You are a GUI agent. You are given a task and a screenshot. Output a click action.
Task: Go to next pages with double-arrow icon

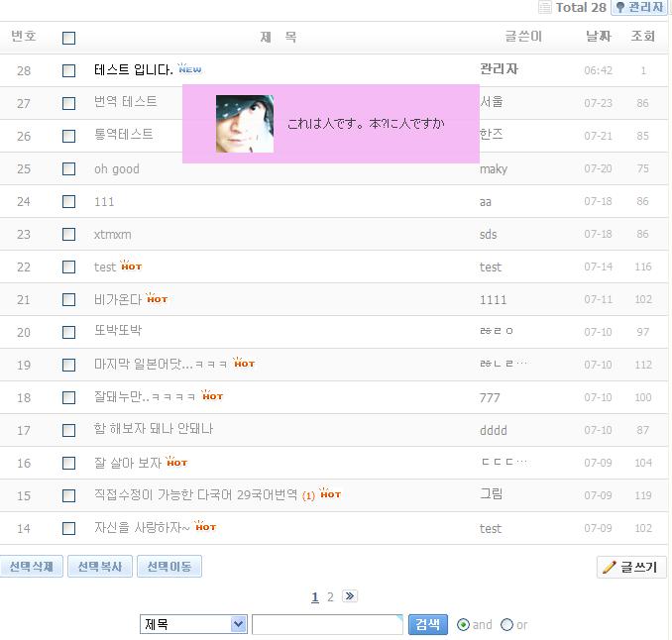350,595
